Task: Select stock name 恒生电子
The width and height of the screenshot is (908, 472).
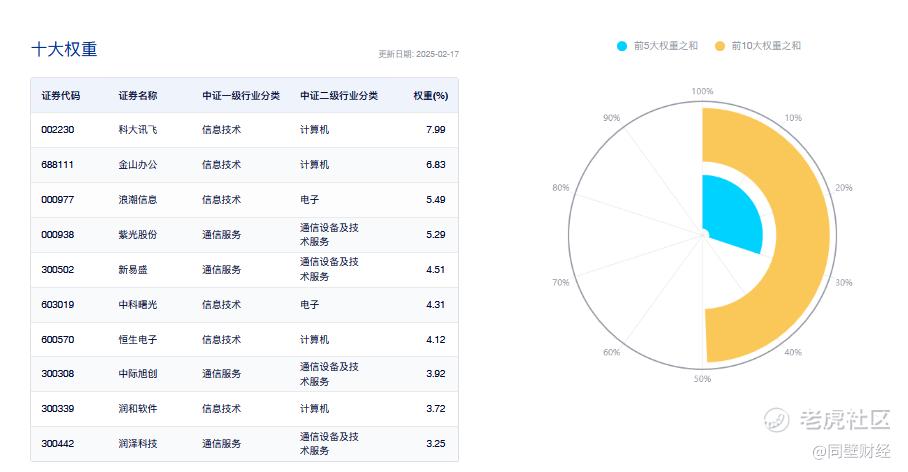Action: pyautogui.click(x=138, y=339)
